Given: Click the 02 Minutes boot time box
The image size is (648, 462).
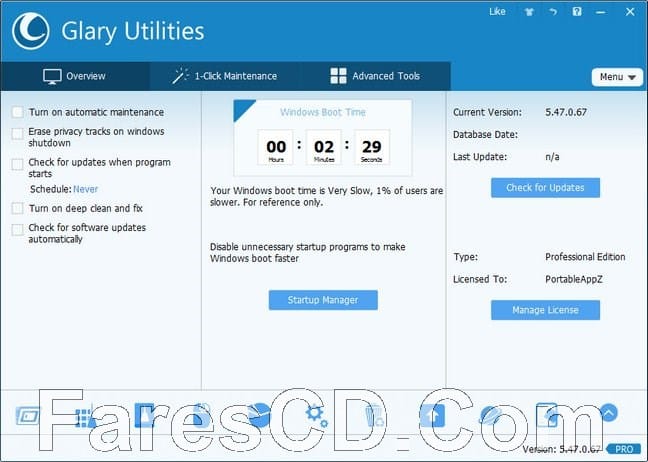Looking at the screenshot, I should 324,148.
